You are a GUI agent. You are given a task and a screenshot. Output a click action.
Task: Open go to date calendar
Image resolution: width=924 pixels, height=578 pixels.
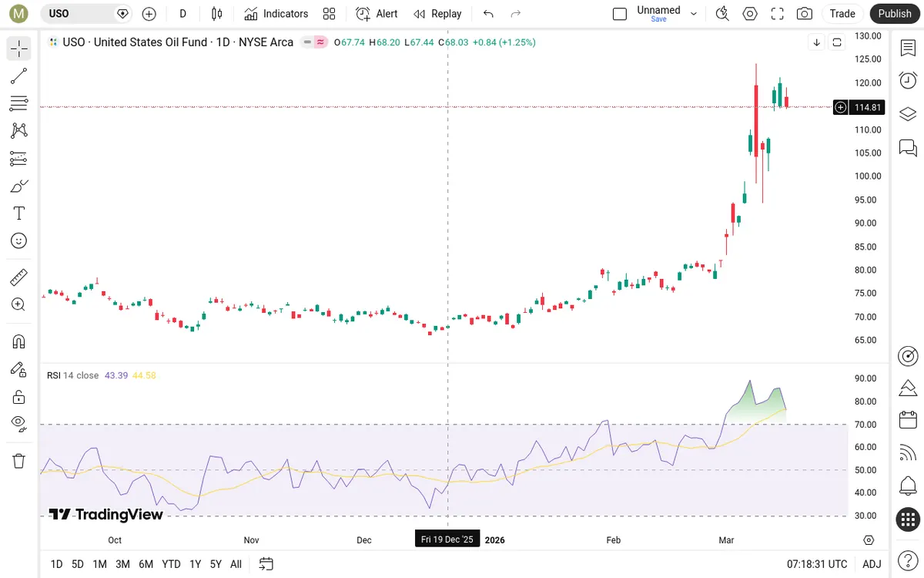pos(266,564)
